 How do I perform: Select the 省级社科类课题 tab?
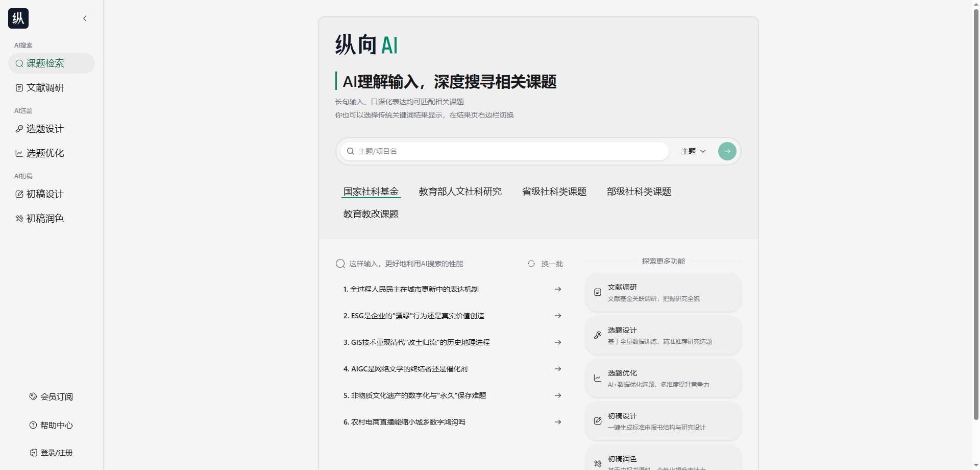[554, 192]
